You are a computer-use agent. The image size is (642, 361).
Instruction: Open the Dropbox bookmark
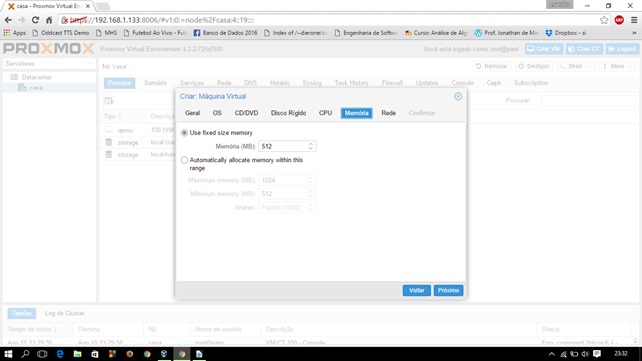(565, 33)
